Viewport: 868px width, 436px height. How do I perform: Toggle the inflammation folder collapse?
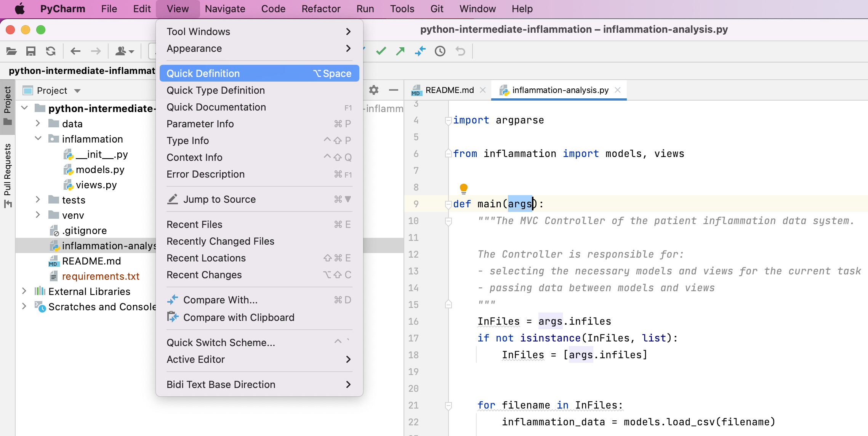click(37, 139)
